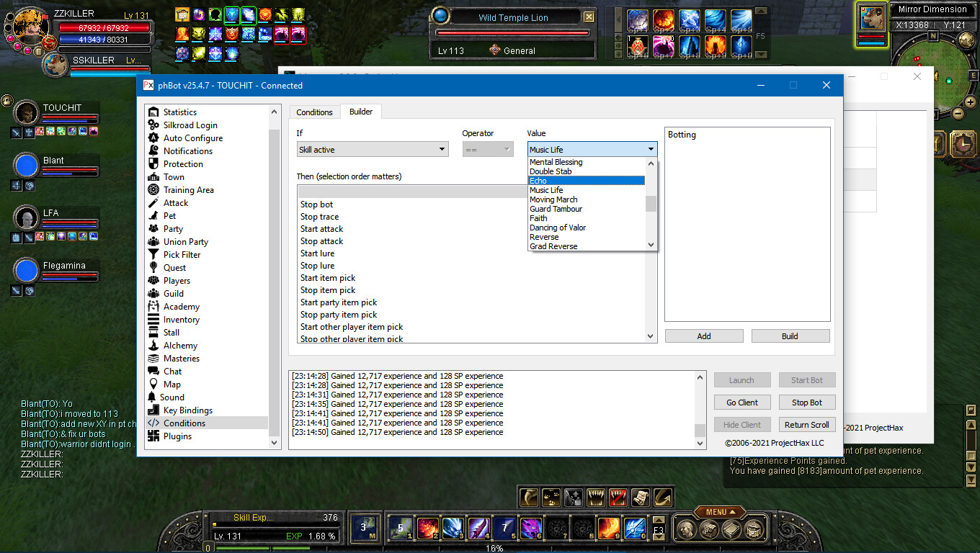The width and height of the screenshot is (980, 553).
Task: Open the Key Bindings section
Action: [187, 410]
